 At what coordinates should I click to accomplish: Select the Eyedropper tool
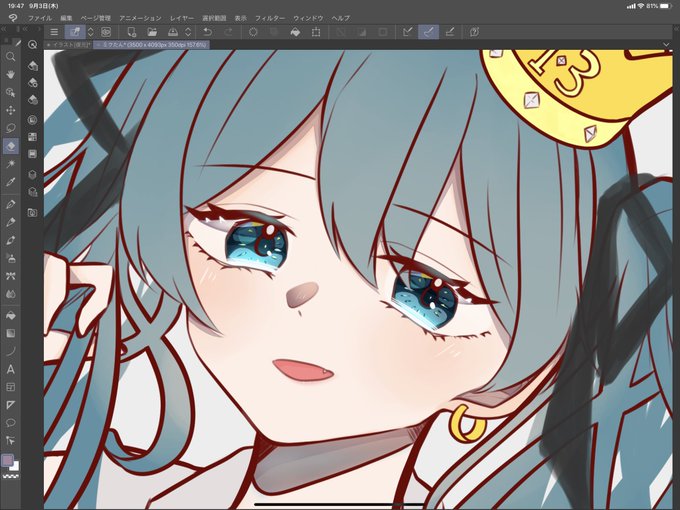pyautogui.click(x=11, y=182)
